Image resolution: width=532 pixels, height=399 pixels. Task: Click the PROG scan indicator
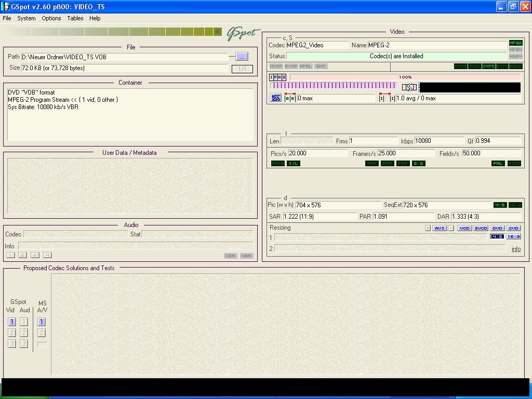pos(277,164)
